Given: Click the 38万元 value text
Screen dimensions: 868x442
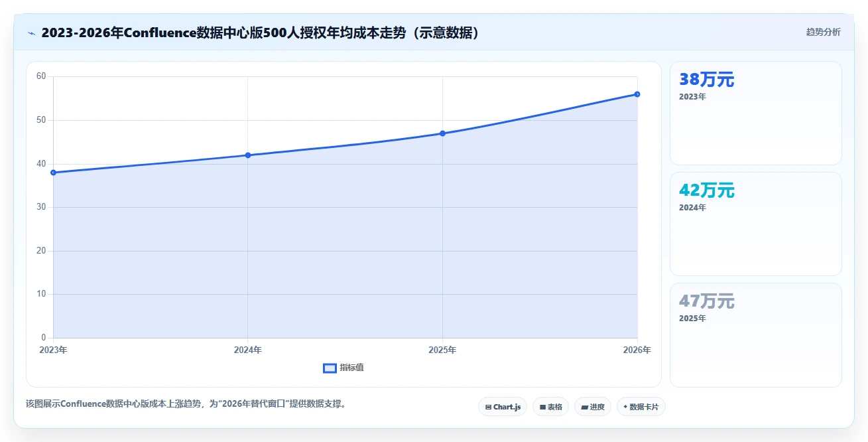Looking at the screenshot, I should [x=707, y=80].
